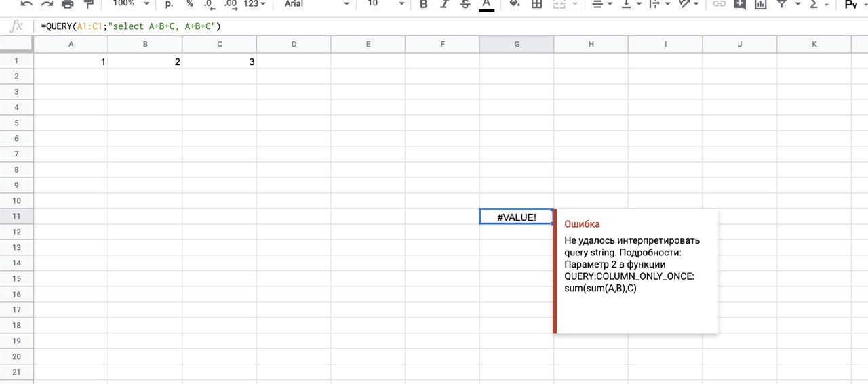Click the red Ошибка error heading
The height and width of the screenshot is (384, 868).
pos(582,223)
